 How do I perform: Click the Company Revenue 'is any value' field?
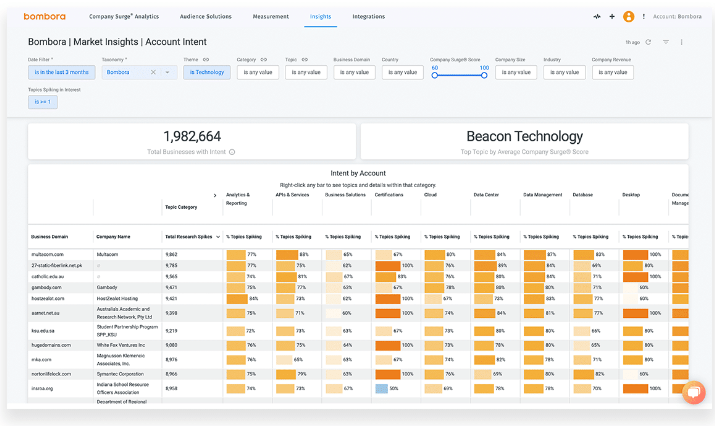(x=612, y=72)
